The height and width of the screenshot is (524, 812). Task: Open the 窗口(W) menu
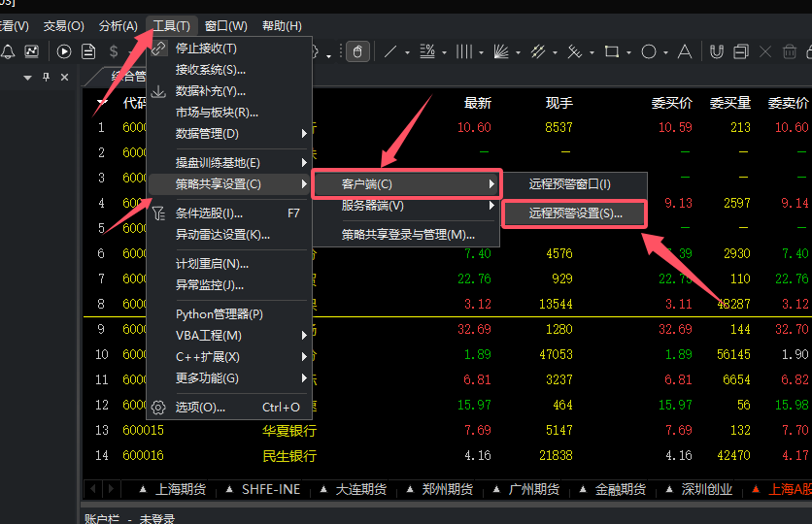click(x=225, y=25)
